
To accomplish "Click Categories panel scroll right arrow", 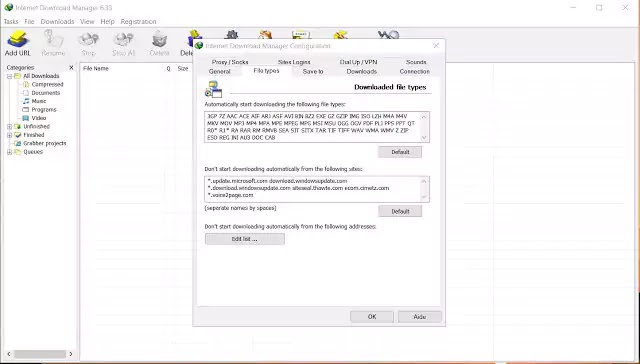I will click(71, 354).
